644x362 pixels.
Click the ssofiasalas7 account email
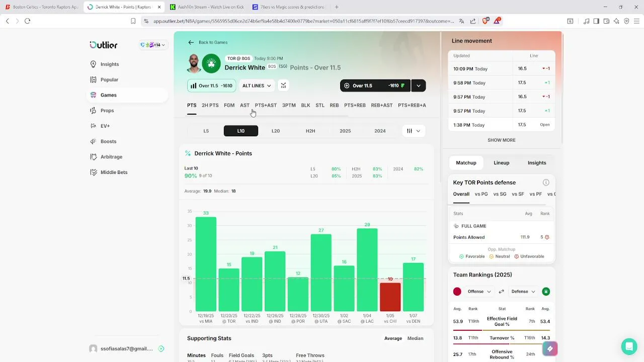tap(126, 348)
